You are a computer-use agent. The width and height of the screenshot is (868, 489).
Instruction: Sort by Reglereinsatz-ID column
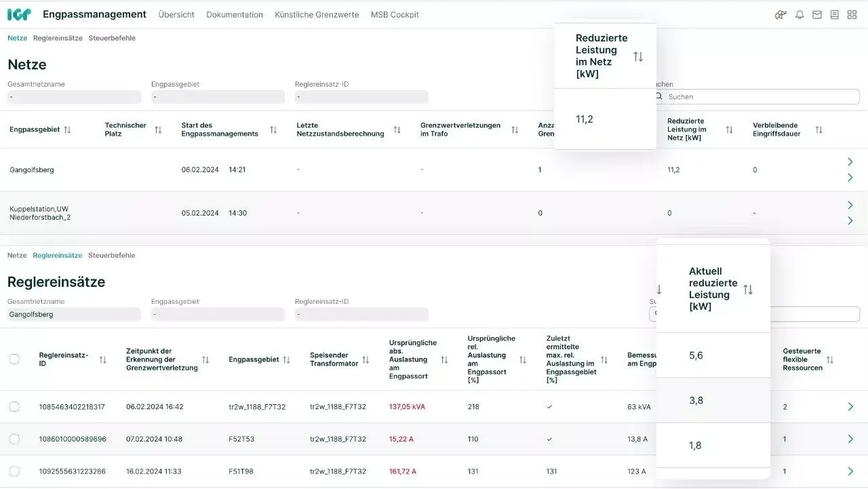pos(103,360)
